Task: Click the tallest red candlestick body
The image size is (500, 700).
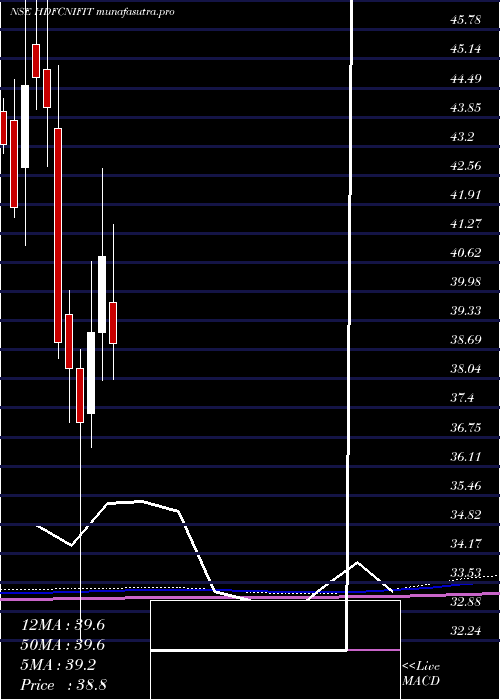Action: (58, 235)
